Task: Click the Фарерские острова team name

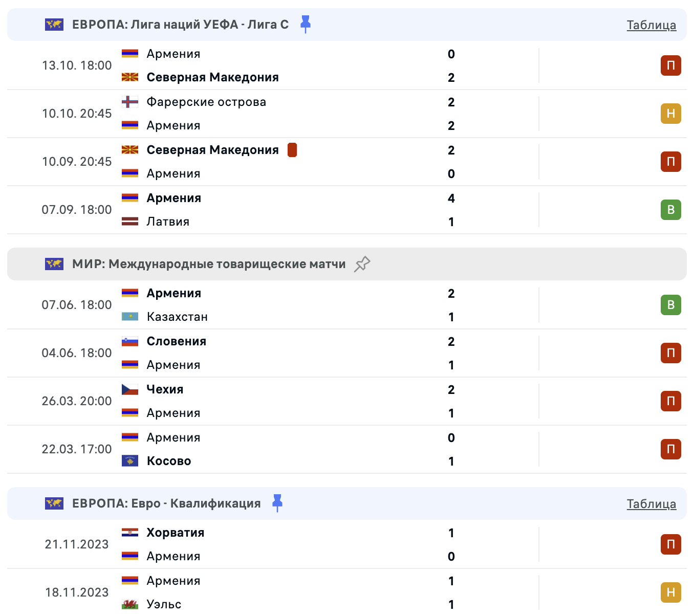Action: click(206, 102)
